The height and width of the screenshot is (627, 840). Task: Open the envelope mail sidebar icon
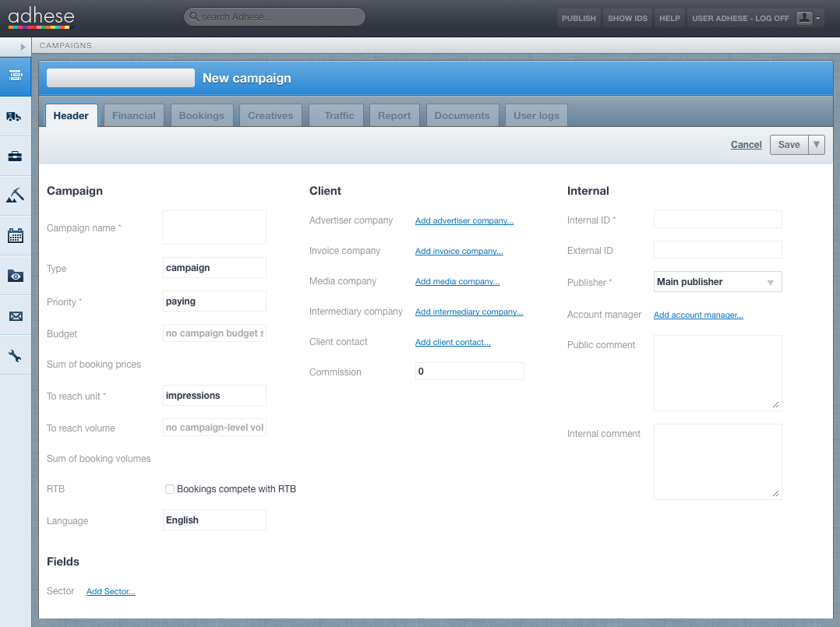pyautogui.click(x=15, y=316)
